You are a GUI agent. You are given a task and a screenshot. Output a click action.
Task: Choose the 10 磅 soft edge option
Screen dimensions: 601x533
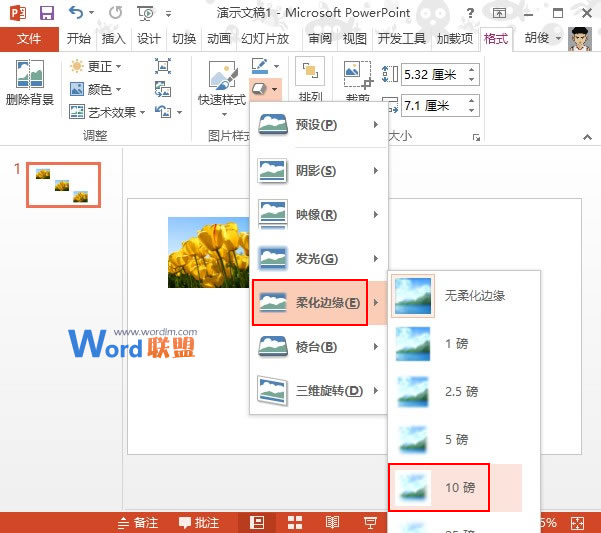pos(455,487)
